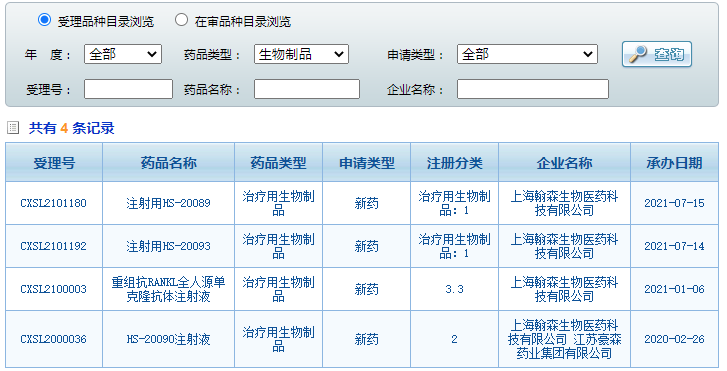Click into the 药品名称 text box
Image resolution: width=727 pixels, height=371 pixels.
(x=307, y=89)
